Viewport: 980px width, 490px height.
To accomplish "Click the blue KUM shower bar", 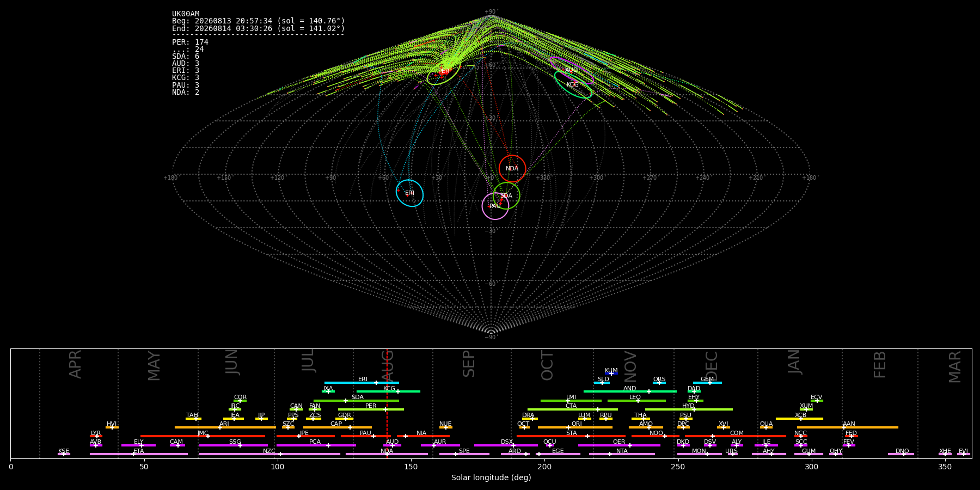I will (x=611, y=373).
